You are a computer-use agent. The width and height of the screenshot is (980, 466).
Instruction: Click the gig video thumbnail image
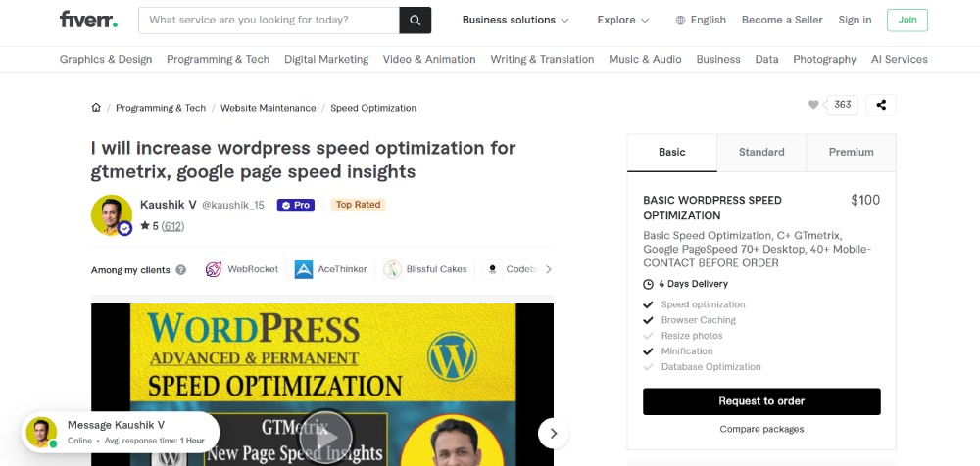322,385
